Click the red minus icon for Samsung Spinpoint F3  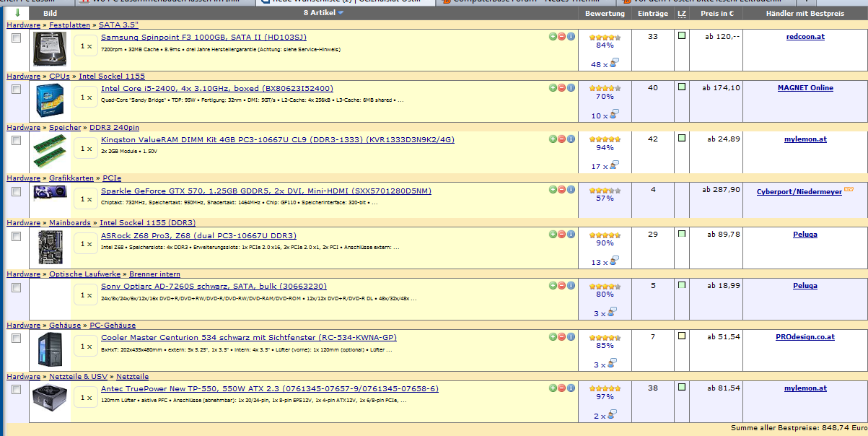pos(561,36)
